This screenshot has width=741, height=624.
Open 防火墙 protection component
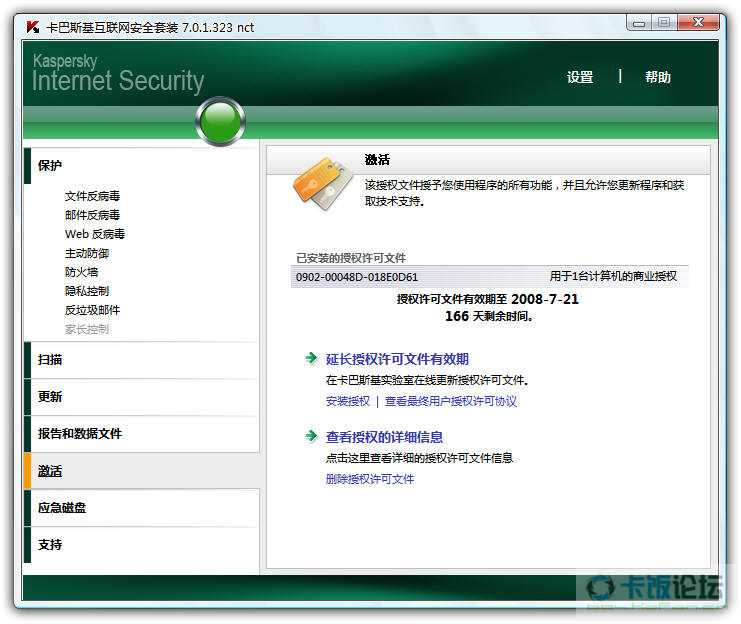pos(81,272)
